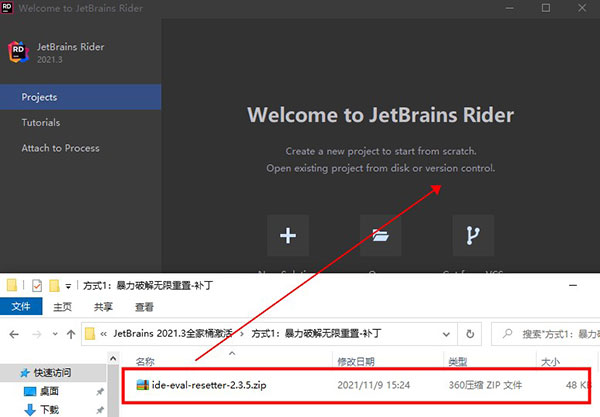Viewport: 600px width, 417px height.
Task: Click the refresh button in Explorer
Action: coord(470,334)
